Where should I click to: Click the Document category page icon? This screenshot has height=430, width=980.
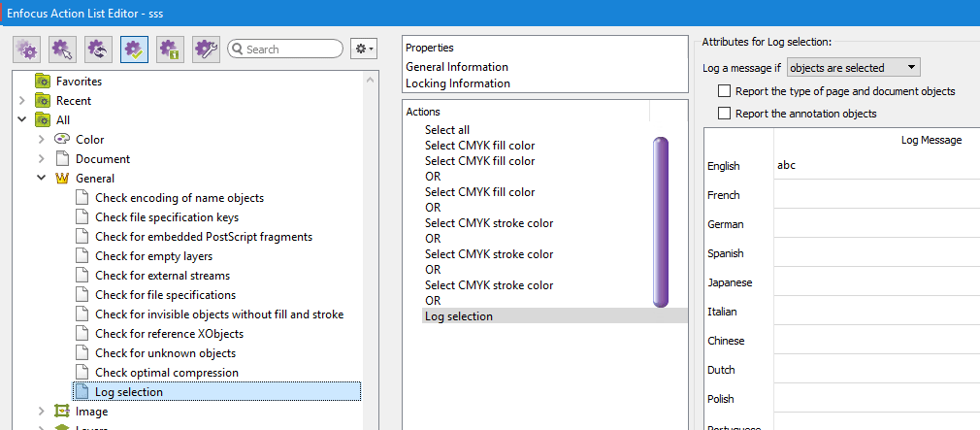point(62,159)
